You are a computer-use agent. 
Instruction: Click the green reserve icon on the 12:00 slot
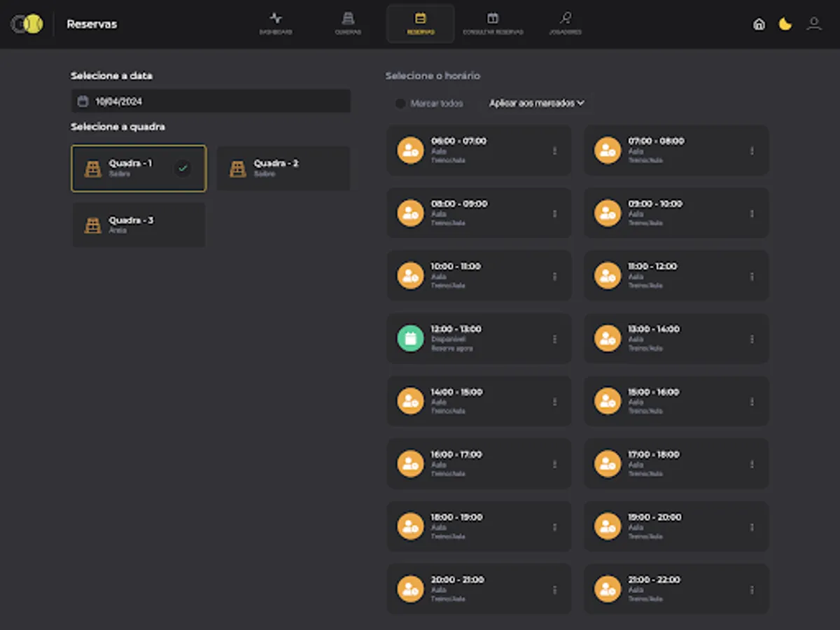410,338
